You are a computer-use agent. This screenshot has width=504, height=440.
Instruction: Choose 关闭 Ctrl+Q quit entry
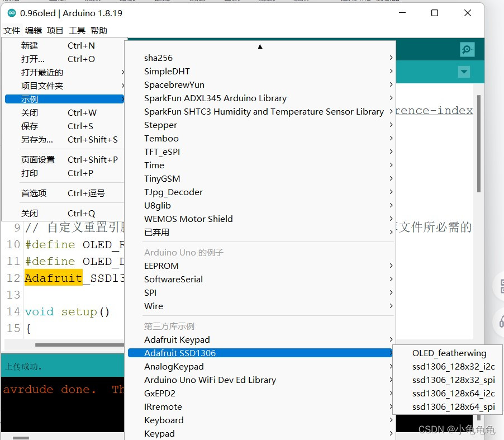point(65,213)
